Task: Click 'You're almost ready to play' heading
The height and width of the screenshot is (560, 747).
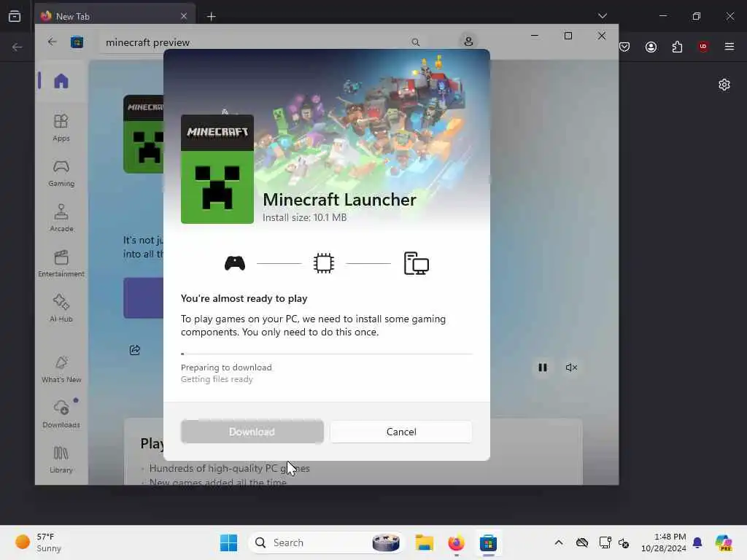Action: click(244, 298)
